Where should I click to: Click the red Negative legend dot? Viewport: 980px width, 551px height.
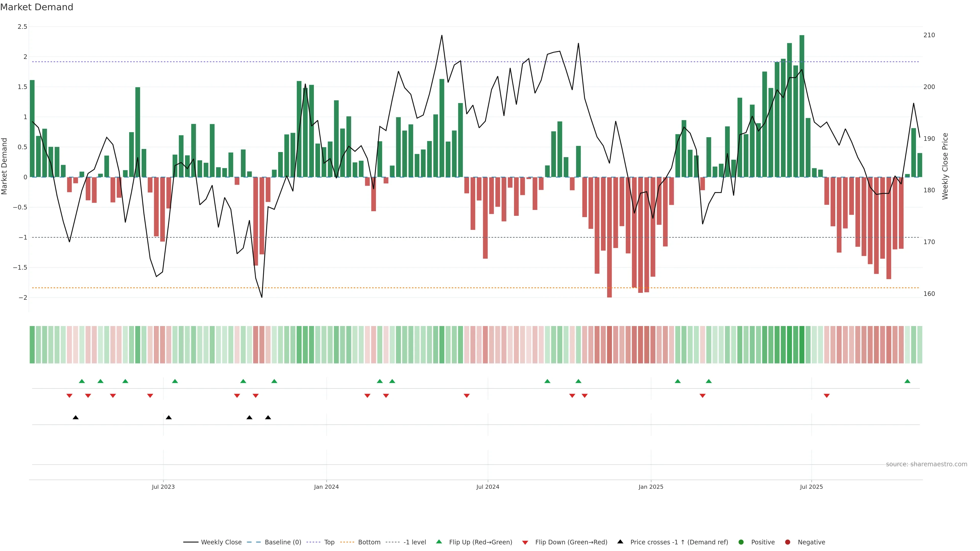(x=788, y=542)
